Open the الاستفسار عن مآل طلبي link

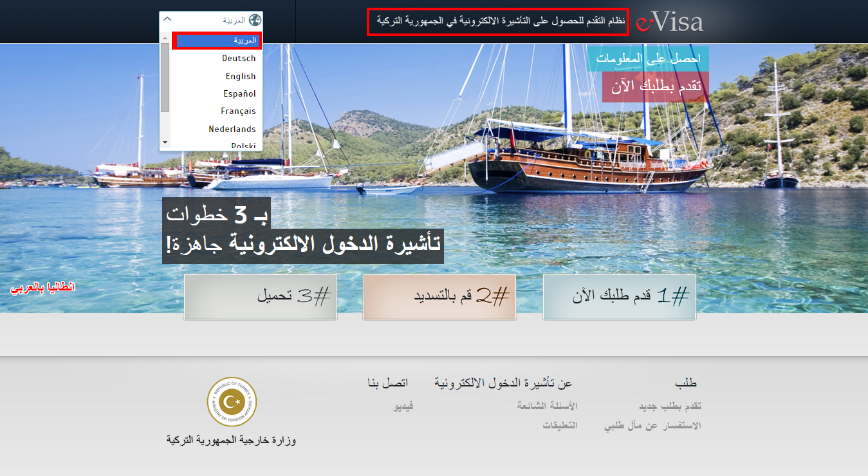pyautogui.click(x=652, y=426)
